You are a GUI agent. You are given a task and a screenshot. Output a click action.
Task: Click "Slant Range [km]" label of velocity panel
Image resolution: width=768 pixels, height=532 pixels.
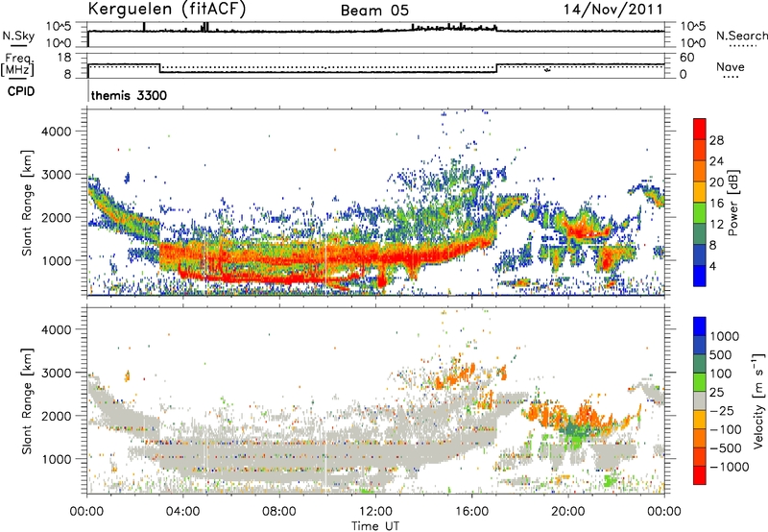[x=26, y=401]
